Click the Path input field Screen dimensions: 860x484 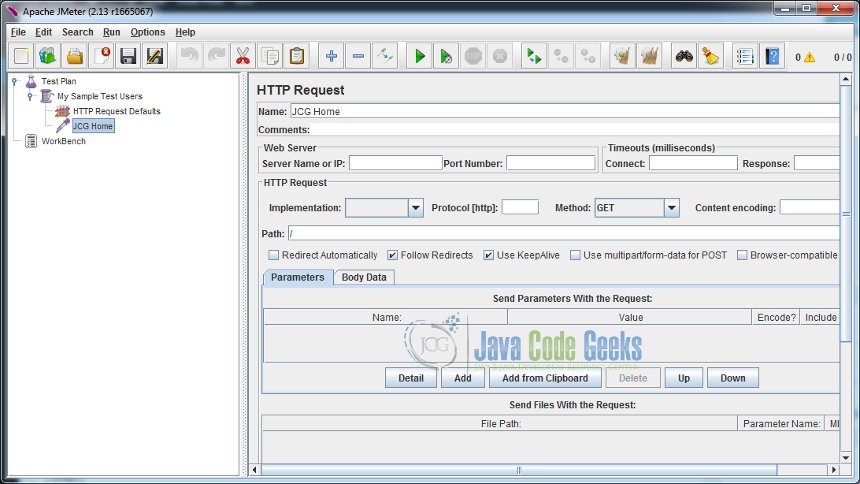point(564,234)
